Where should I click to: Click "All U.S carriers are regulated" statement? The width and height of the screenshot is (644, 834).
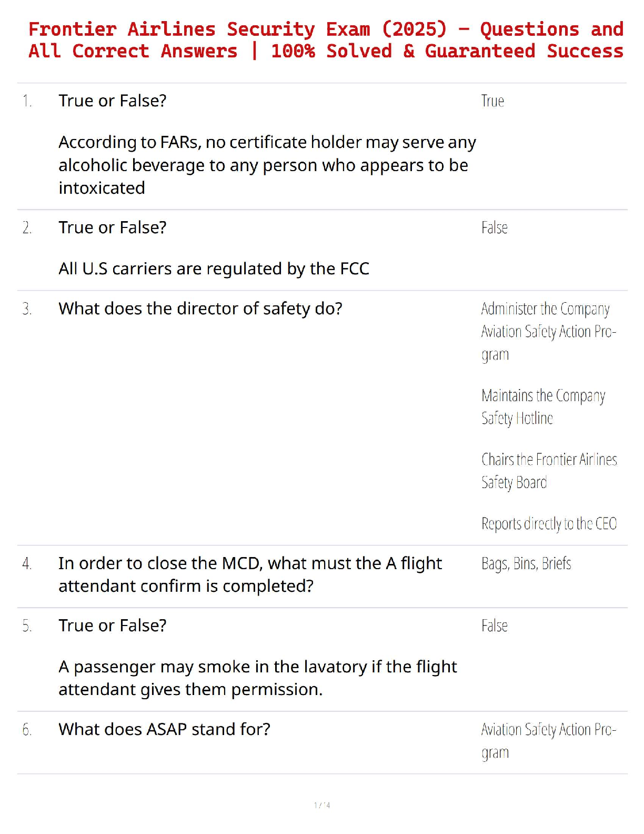coord(214,269)
